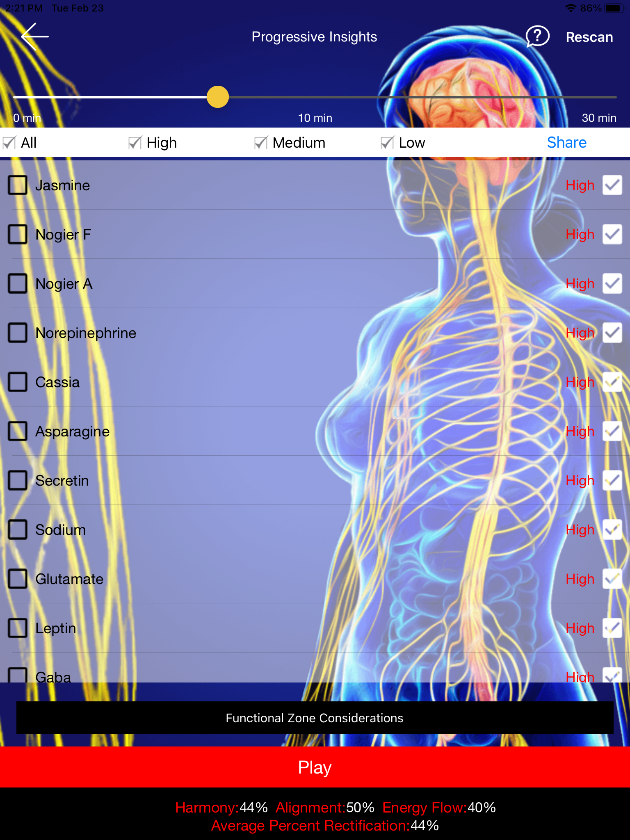
Task: Check the Leptin left checkbox
Action: coord(18,628)
